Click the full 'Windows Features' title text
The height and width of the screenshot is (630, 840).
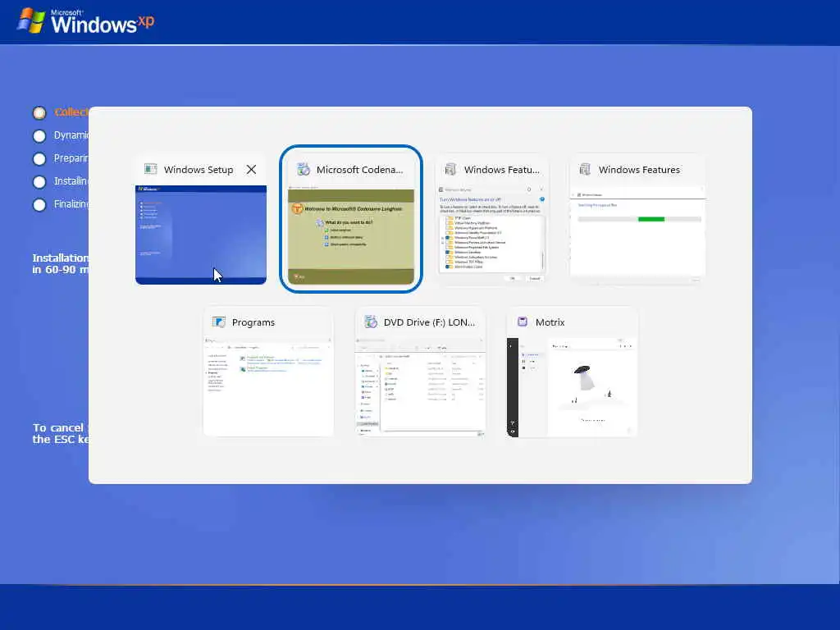[x=639, y=170]
